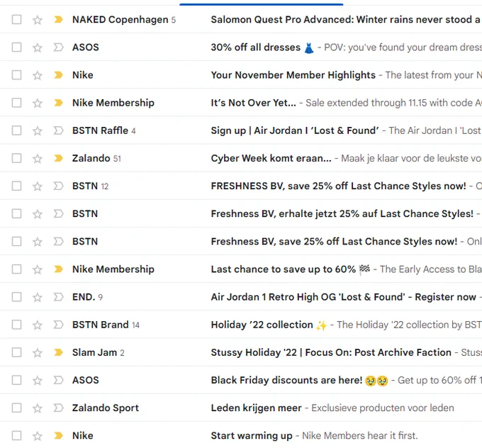Select checkbox for Freshness BV save 25% Onl email

click(x=16, y=242)
